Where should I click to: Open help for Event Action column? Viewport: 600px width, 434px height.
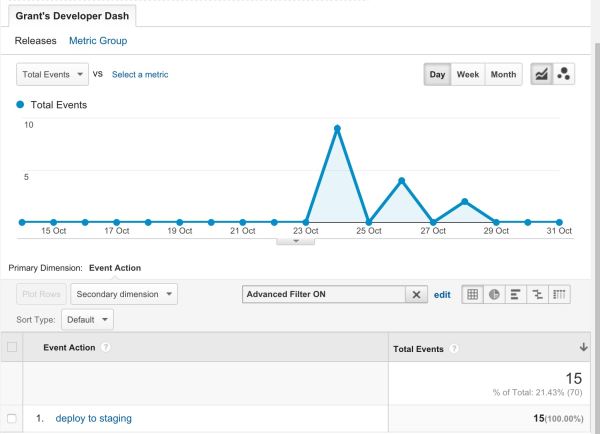pos(106,348)
